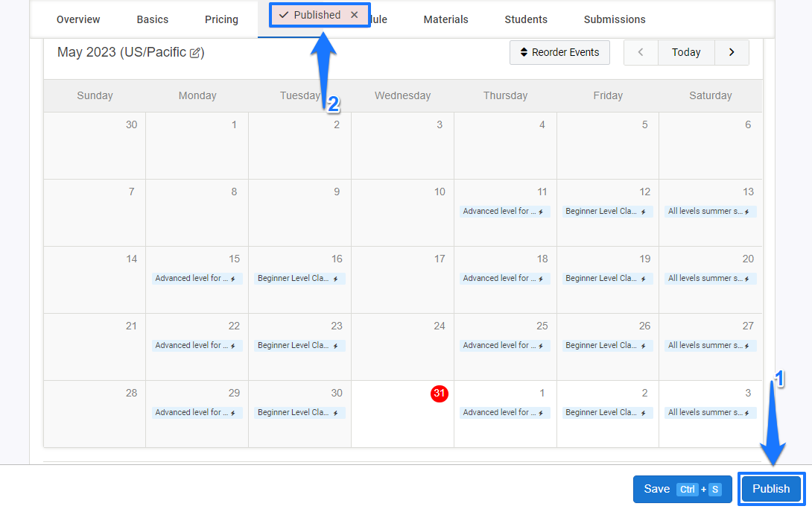The image size is (812, 512).
Task: Open Beginner Level Class event on May 19
Action: pyautogui.click(x=607, y=278)
